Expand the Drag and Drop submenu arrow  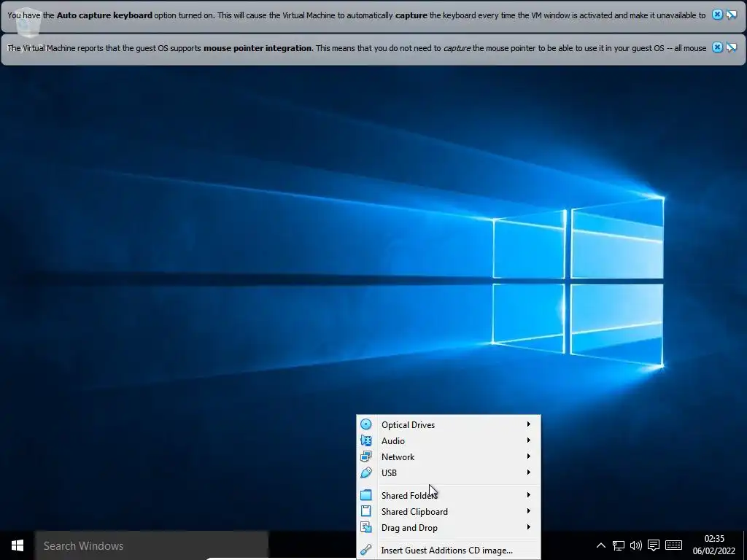click(528, 526)
